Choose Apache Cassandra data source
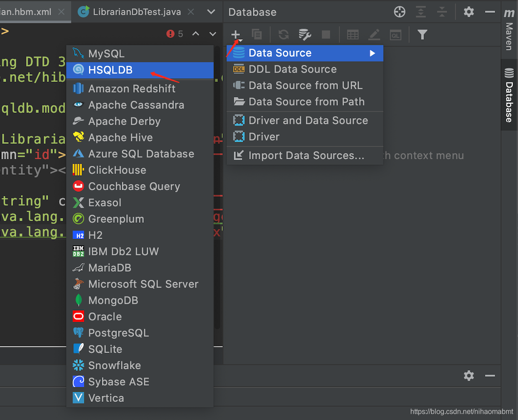Image resolution: width=518 pixels, height=420 pixels. 140,105
